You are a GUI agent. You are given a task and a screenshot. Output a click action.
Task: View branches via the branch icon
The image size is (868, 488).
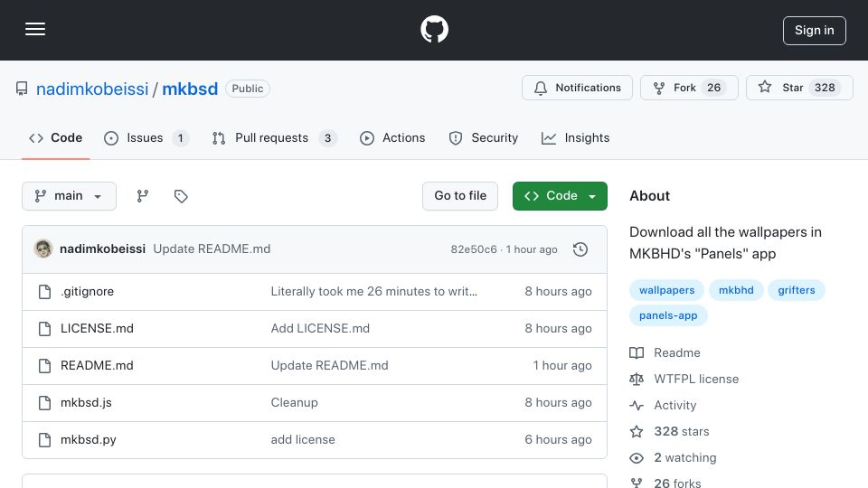pyautogui.click(x=143, y=196)
